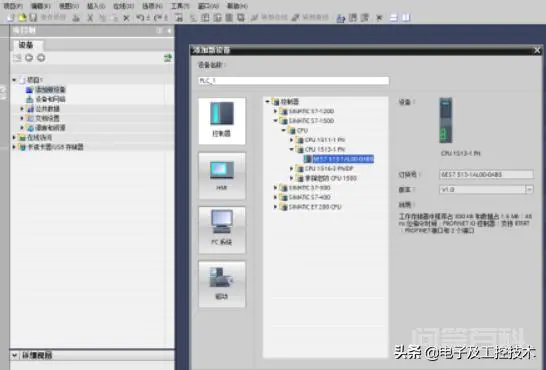The height and width of the screenshot is (370, 546).
Task: Select the 6ES7 513-1AL00-0AB0 tree entry
Action: pyautogui.click(x=343, y=159)
